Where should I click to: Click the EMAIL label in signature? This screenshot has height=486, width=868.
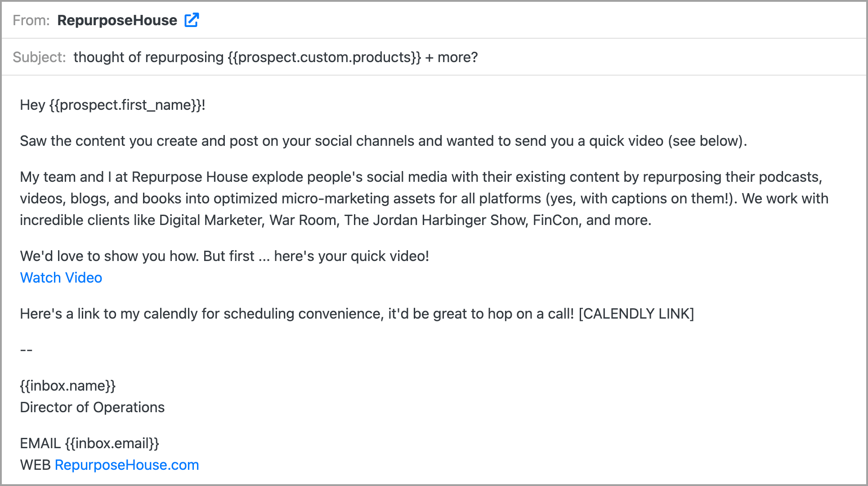pyautogui.click(x=40, y=443)
